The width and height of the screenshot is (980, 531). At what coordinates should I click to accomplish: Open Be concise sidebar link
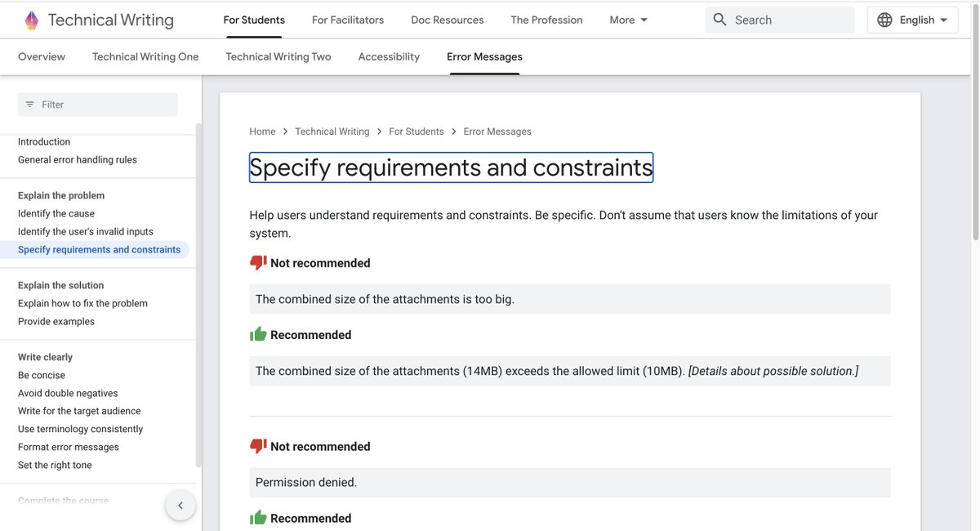pos(42,376)
